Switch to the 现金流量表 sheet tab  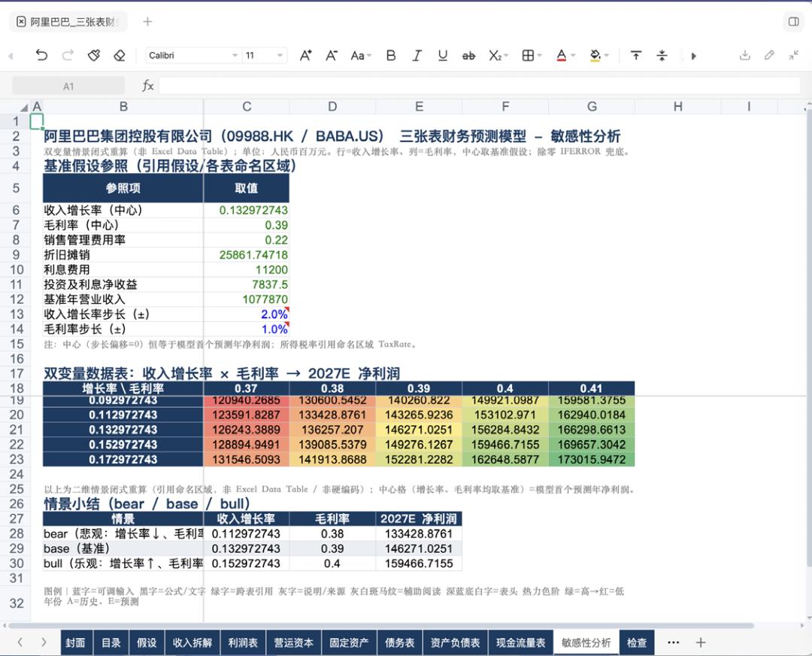pos(520,642)
